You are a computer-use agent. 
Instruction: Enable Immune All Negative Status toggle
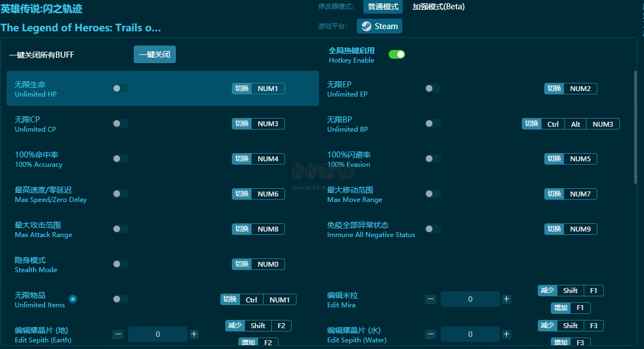click(433, 229)
